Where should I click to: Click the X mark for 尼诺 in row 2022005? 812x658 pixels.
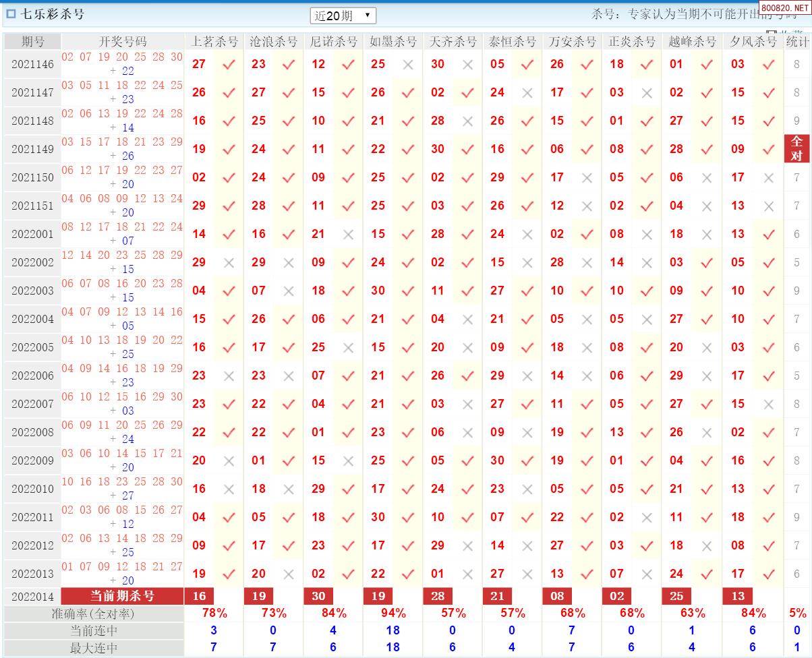point(348,348)
